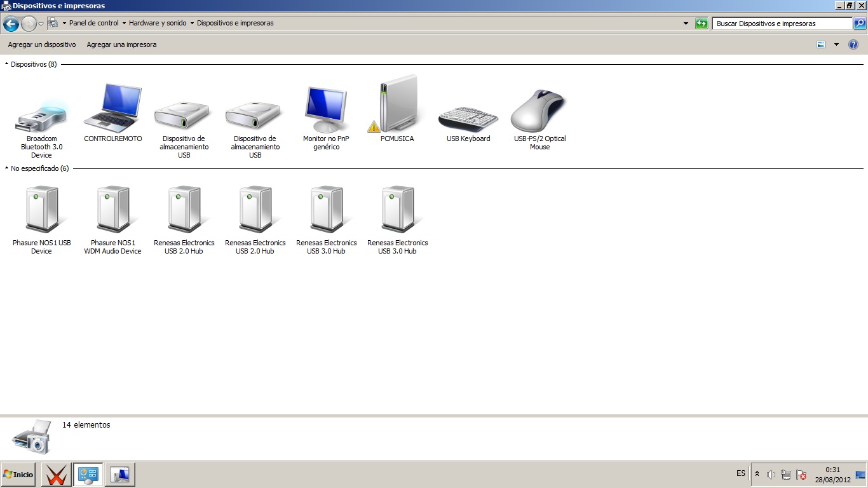The width and height of the screenshot is (868, 488).
Task: Navigate to Hardware y sonido breadcrumb
Action: pyautogui.click(x=158, y=23)
